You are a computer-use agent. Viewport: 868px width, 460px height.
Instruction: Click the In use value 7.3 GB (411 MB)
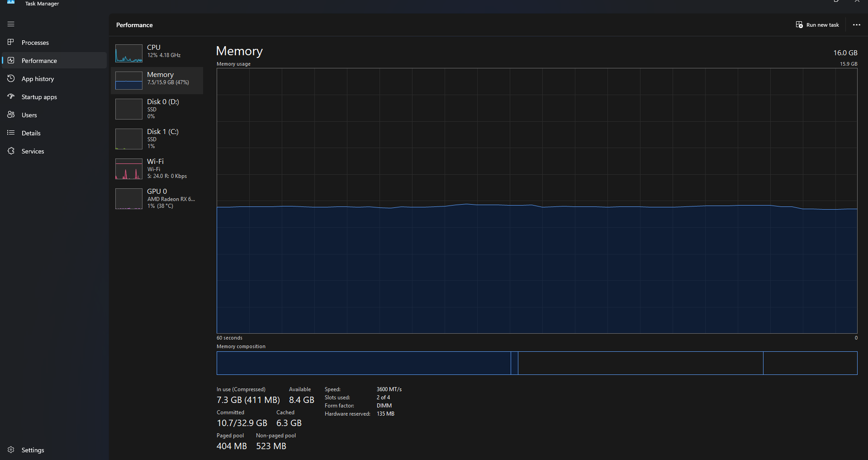point(248,400)
